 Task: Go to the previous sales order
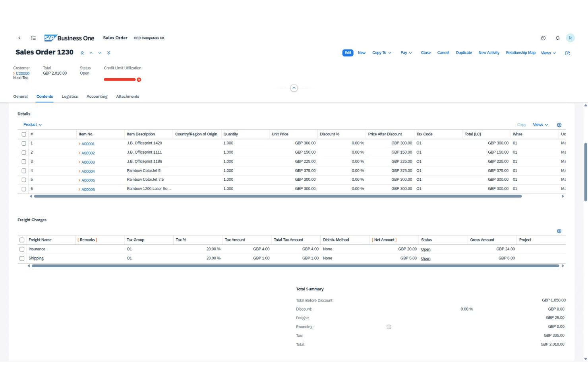91,53
